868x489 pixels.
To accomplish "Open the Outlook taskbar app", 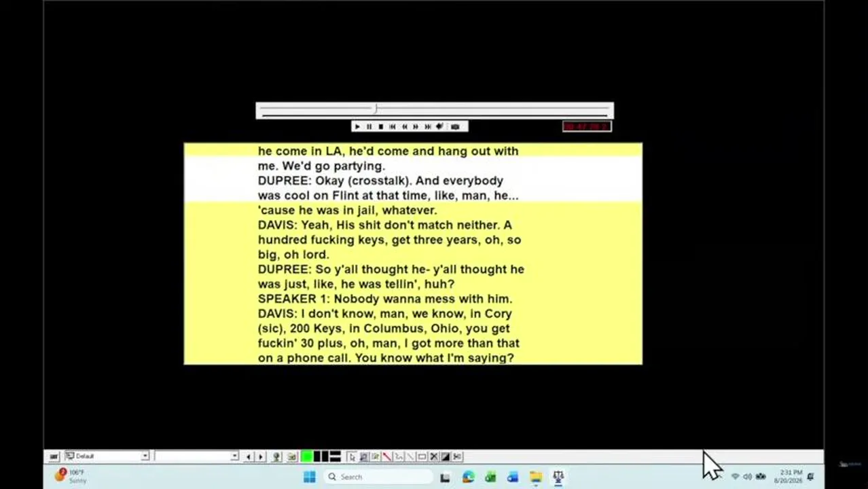I will (513, 477).
